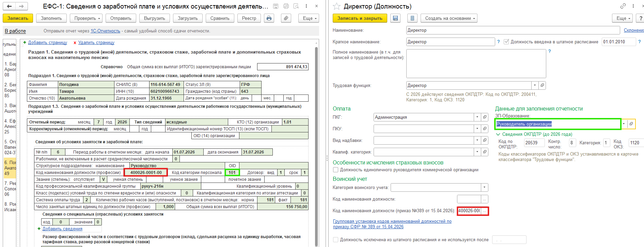The height and width of the screenshot is (247, 644).
Task: Navigate back with the left arrow
Action: click(x=10, y=6)
